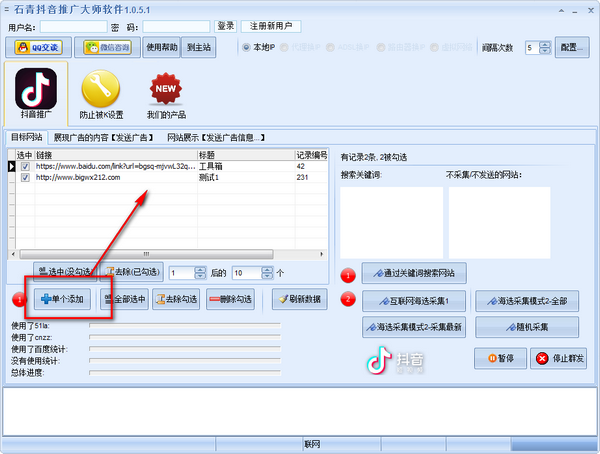600x454 pixels.
Task: Click record number 231 cell
Action: (311, 177)
